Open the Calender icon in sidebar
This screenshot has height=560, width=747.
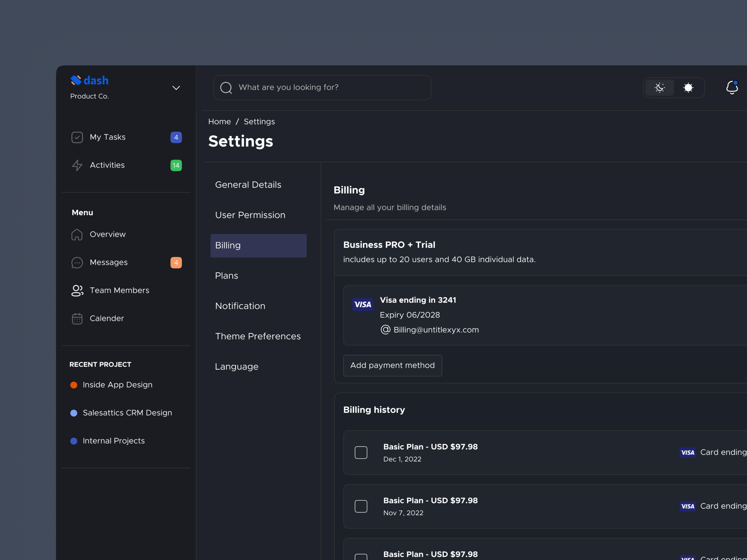click(77, 318)
